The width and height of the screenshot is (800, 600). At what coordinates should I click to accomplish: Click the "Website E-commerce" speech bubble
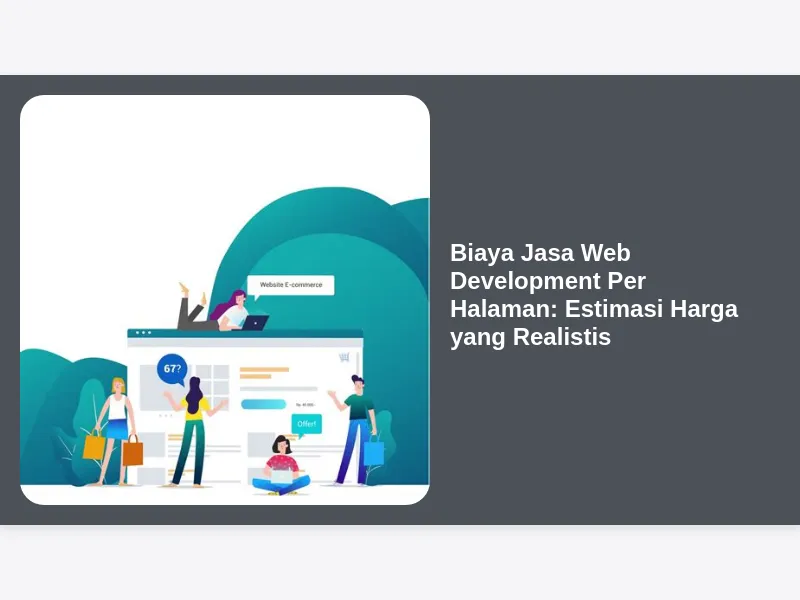click(x=291, y=285)
